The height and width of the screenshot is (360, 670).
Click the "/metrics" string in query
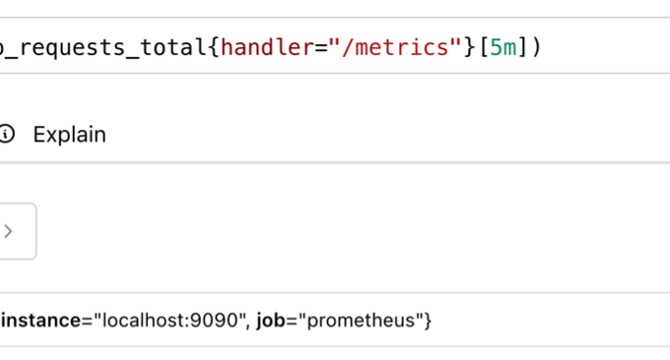[x=395, y=47]
